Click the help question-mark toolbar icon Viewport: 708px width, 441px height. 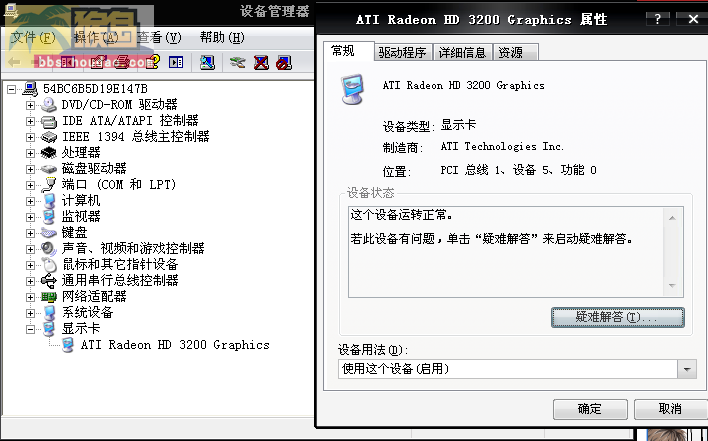point(153,62)
